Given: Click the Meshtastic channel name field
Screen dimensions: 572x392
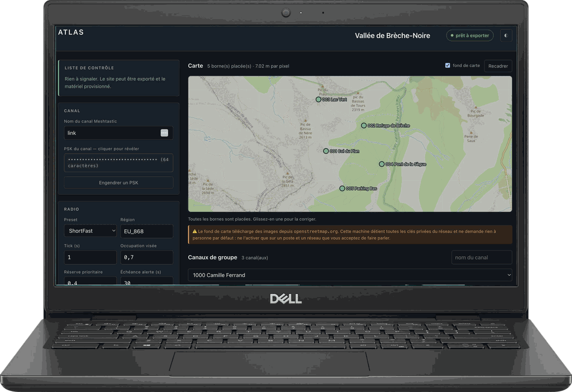Looking at the screenshot, I should (x=119, y=133).
